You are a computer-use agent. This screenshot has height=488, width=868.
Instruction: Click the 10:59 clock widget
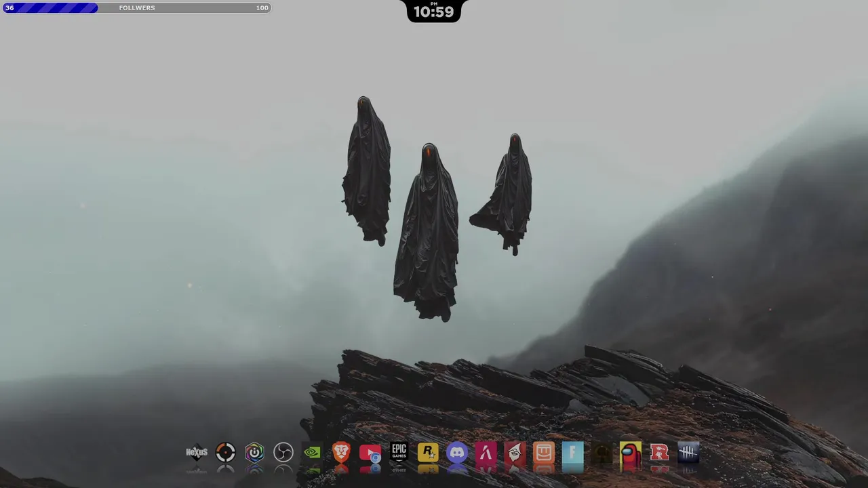coord(433,11)
